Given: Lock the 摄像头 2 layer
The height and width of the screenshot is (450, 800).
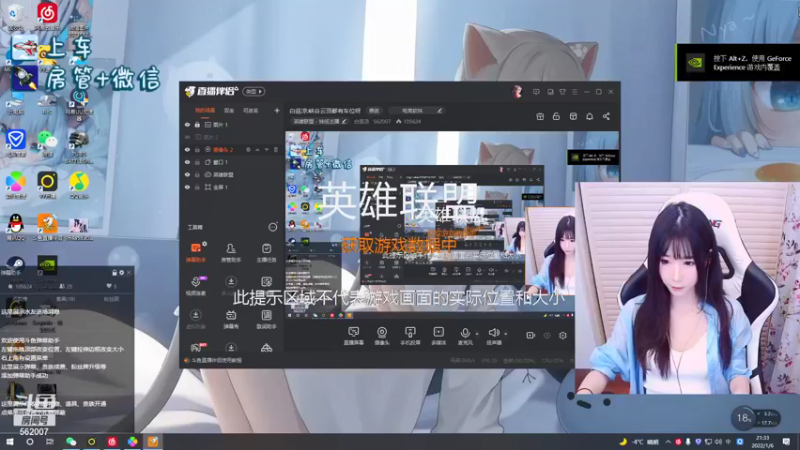Looking at the screenshot, I should [x=197, y=150].
